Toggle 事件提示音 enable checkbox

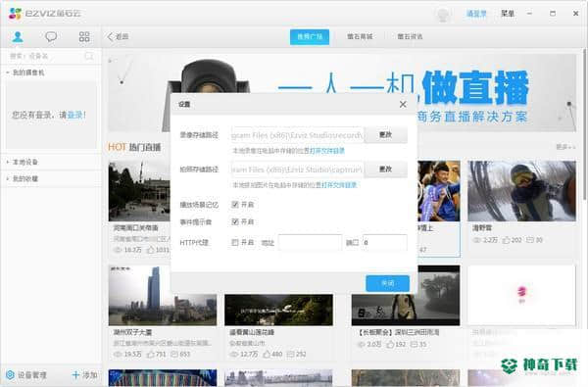[235, 222]
